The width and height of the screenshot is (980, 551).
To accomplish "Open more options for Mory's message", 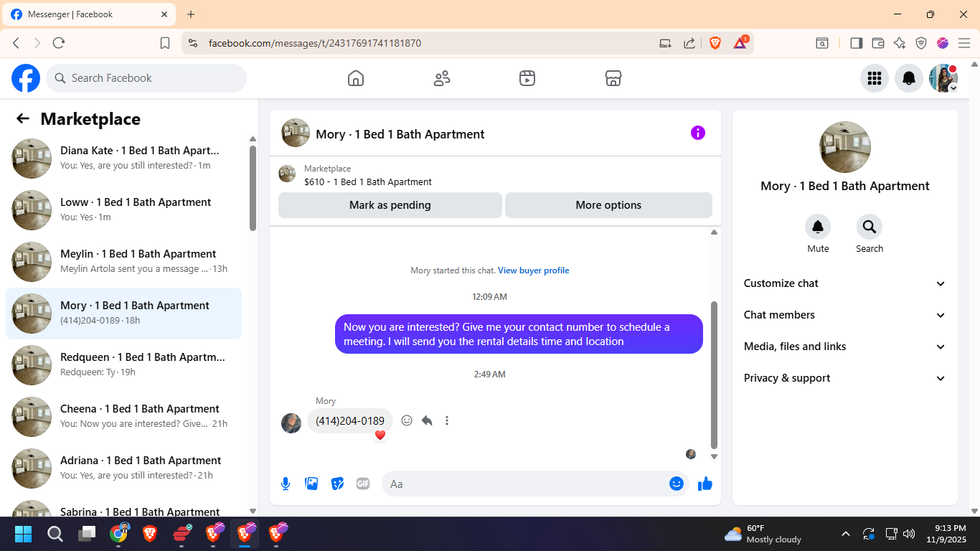I will click(447, 420).
